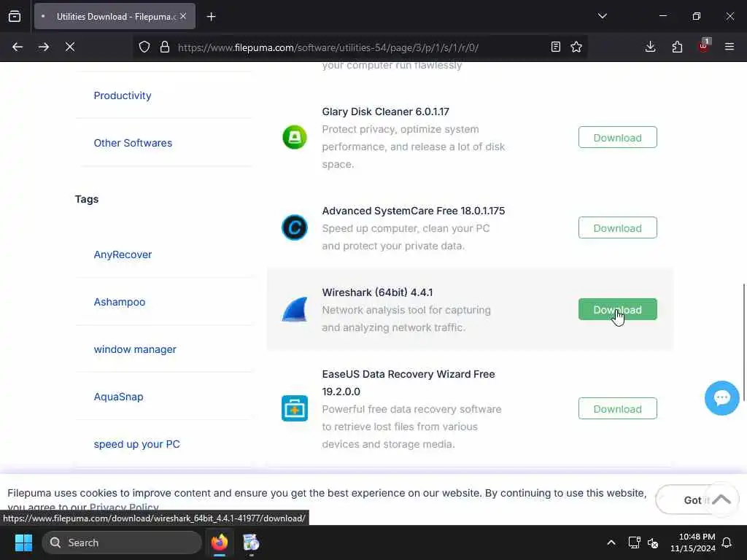Toggle reader view icon
The width and height of the screenshot is (747, 560).
[x=555, y=47]
